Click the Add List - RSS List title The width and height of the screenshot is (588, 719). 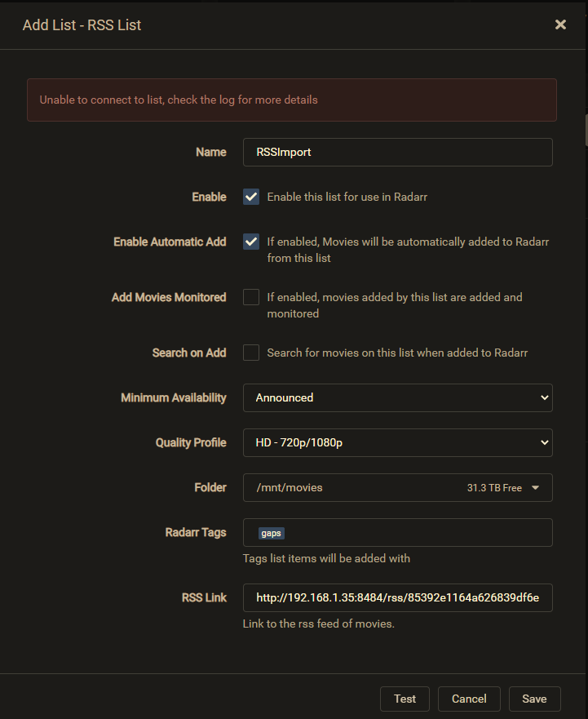click(x=82, y=25)
